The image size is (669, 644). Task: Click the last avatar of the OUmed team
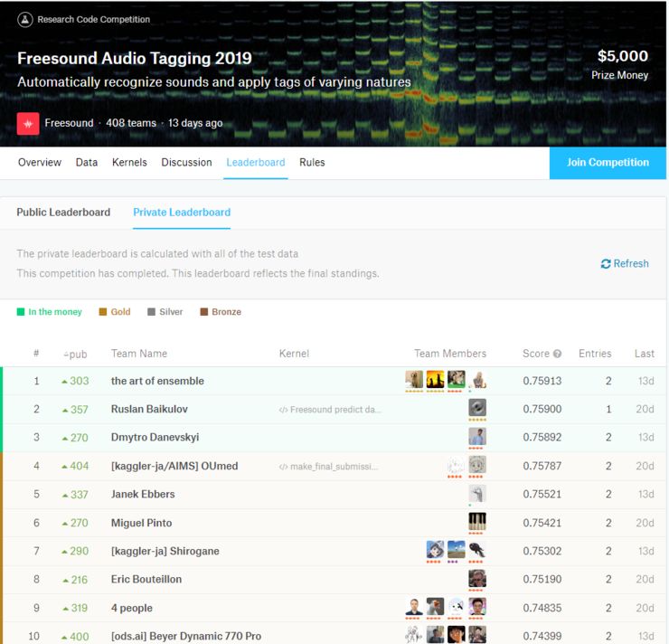(x=477, y=465)
